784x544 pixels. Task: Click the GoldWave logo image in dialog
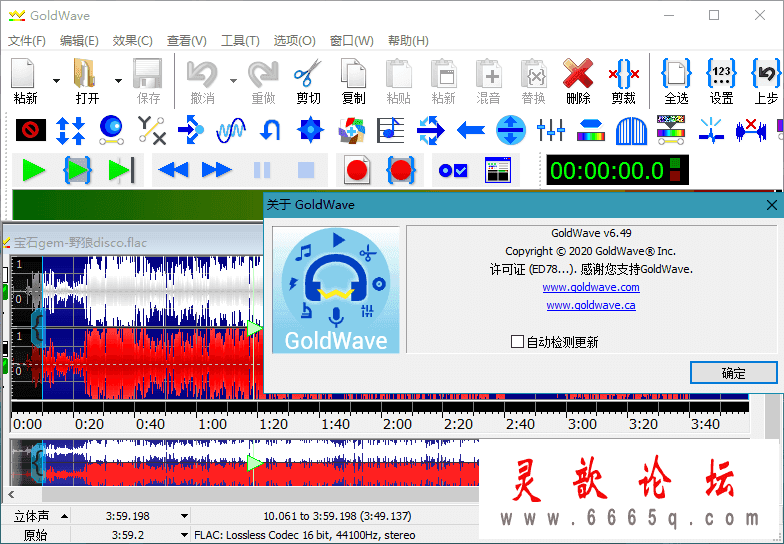click(x=336, y=290)
